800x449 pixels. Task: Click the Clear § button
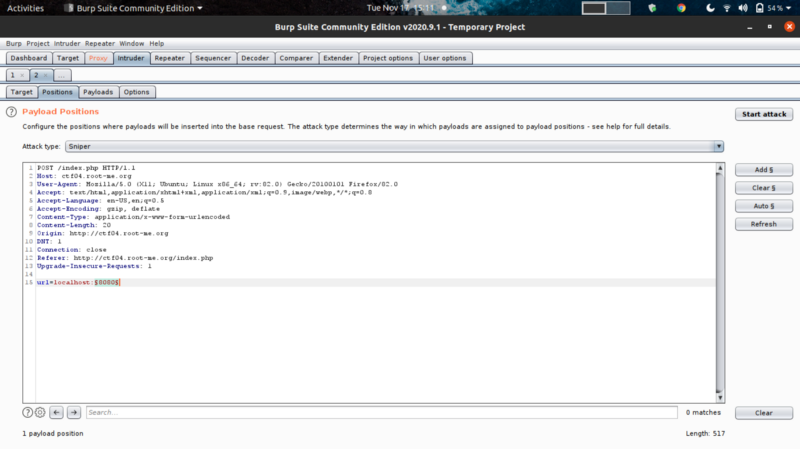tap(764, 188)
